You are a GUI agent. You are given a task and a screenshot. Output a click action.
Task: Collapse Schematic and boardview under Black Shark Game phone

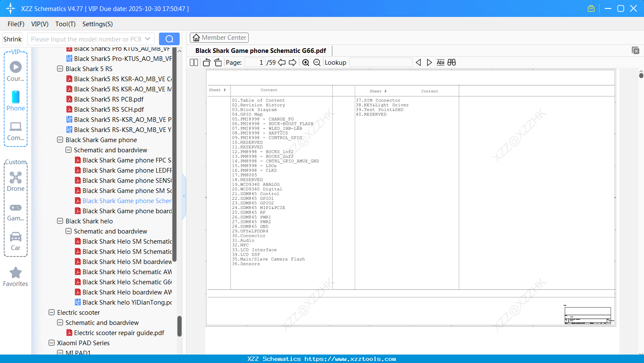coord(69,150)
